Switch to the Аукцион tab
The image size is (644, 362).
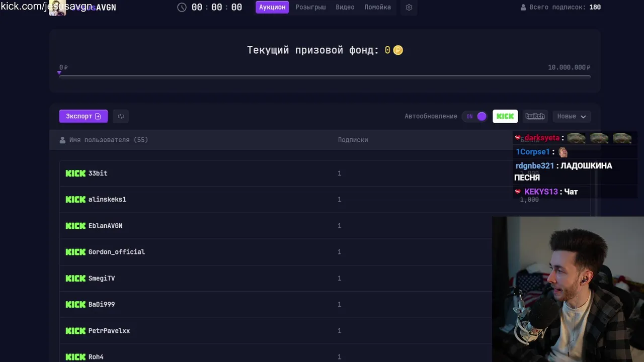272,8
